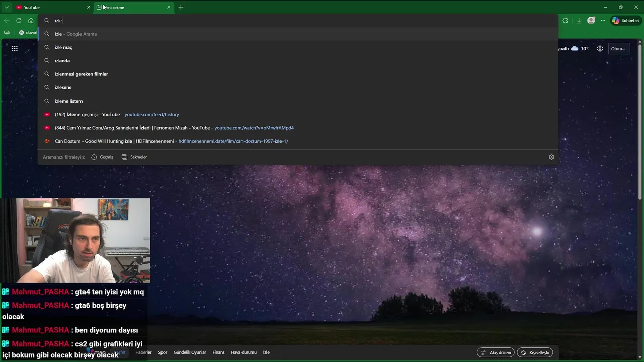The width and height of the screenshot is (644, 362).
Task: Open the suggestion settings gear in dropdown
Action: click(x=551, y=157)
